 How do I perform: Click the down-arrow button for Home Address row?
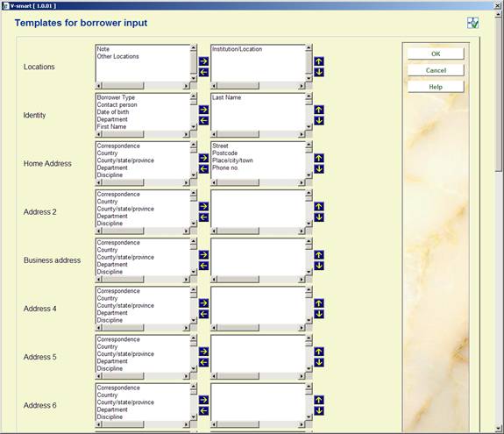[x=319, y=168]
